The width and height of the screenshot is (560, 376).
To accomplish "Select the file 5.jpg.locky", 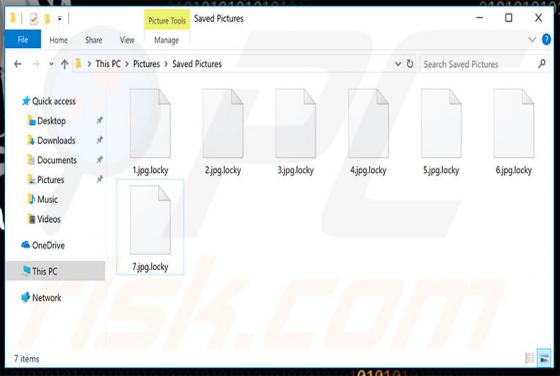I will [x=441, y=132].
